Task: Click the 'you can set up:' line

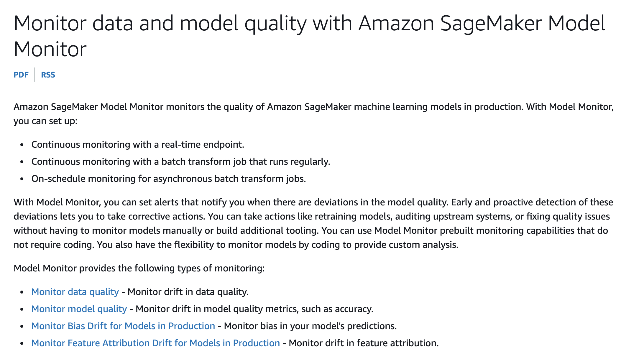Action: click(45, 121)
